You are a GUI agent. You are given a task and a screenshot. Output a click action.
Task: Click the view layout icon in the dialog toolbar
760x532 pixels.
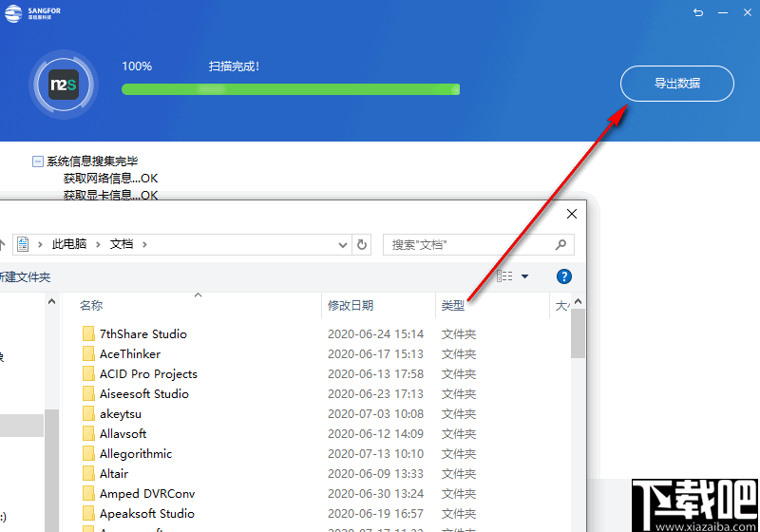click(x=504, y=276)
